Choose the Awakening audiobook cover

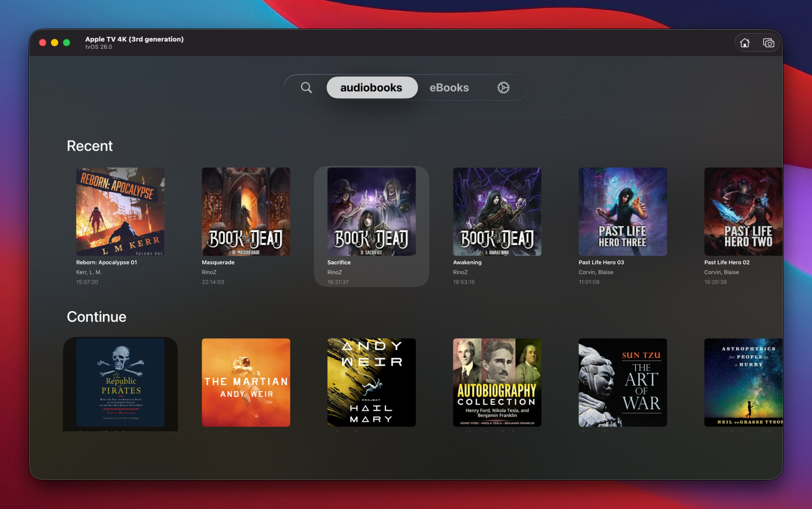(497, 211)
